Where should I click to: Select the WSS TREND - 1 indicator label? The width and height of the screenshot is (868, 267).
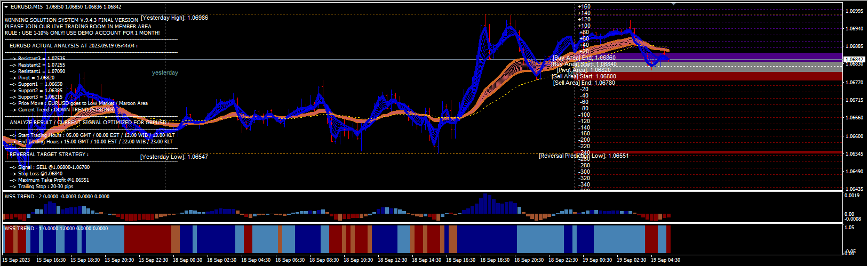click(x=56, y=229)
